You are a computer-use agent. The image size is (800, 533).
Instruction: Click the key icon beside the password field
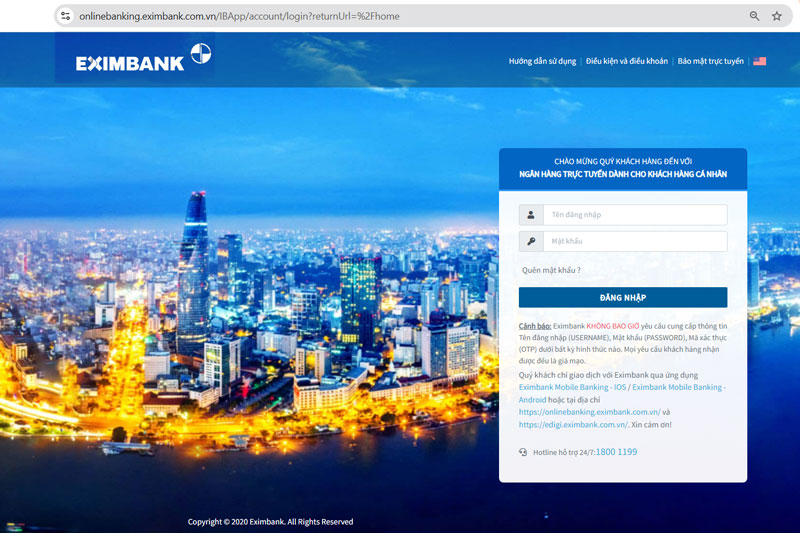(530, 241)
